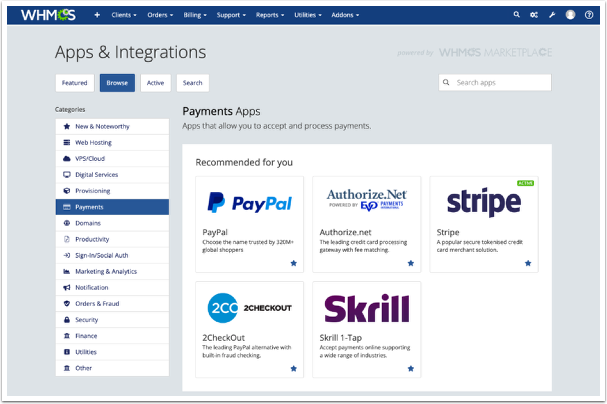The width and height of the screenshot is (607, 404).
Task: Select the Other category
Action: [112, 368]
